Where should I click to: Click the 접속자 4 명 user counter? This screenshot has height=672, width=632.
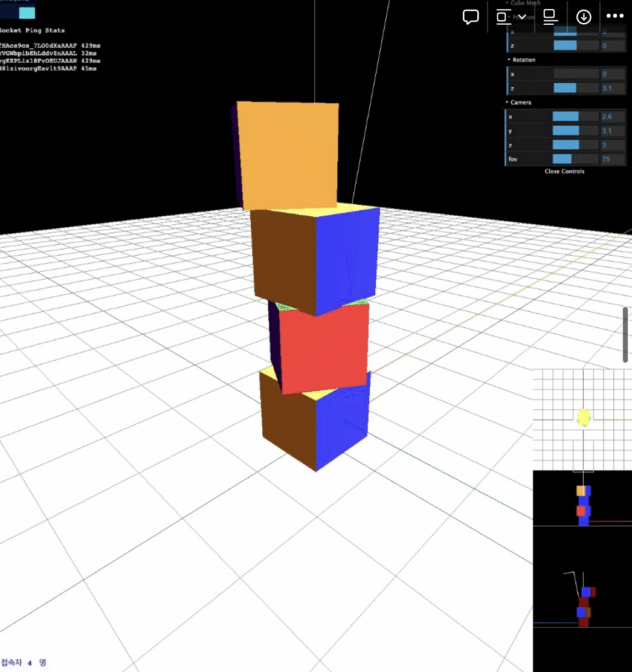23,662
